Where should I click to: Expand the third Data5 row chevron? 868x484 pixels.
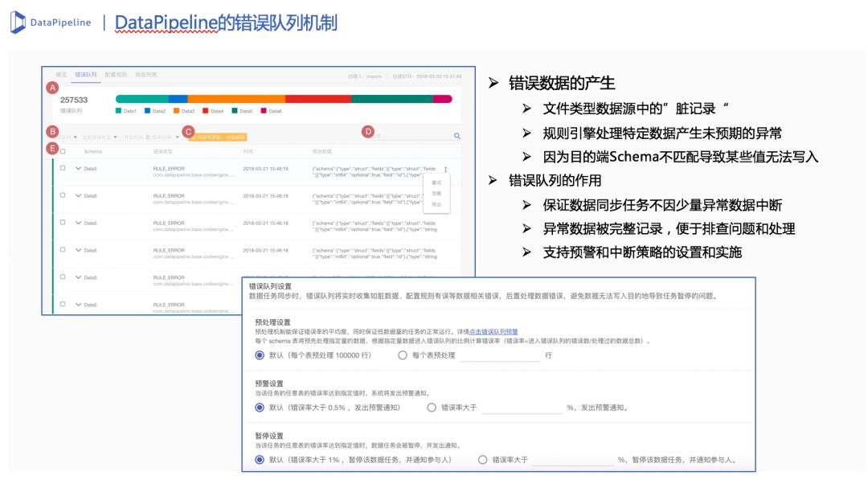coord(78,223)
